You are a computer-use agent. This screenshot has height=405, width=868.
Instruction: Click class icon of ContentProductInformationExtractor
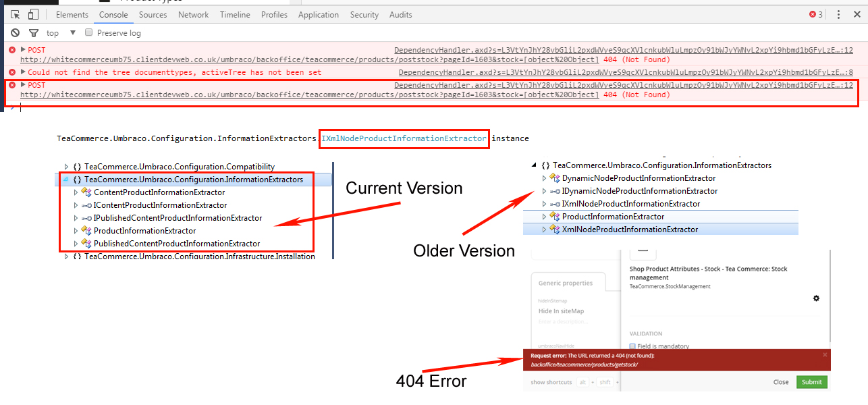point(86,192)
